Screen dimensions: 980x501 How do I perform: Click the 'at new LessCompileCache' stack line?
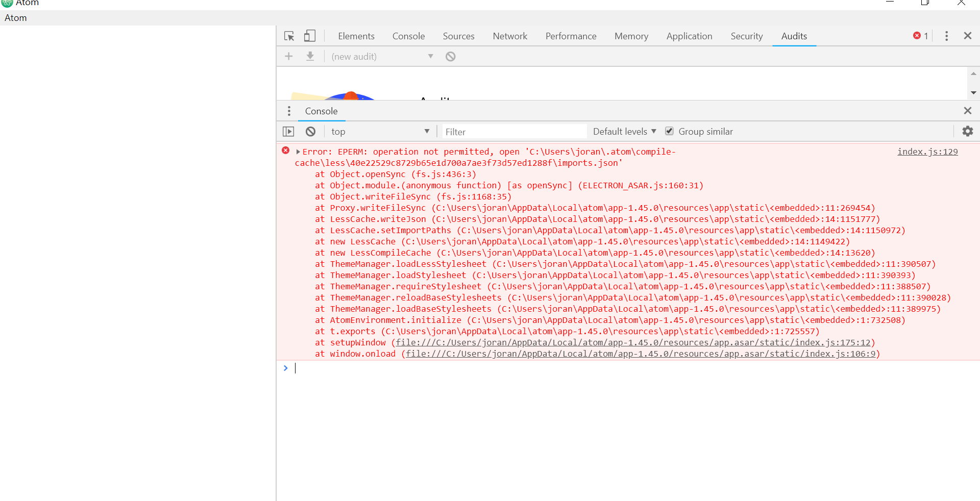point(595,253)
